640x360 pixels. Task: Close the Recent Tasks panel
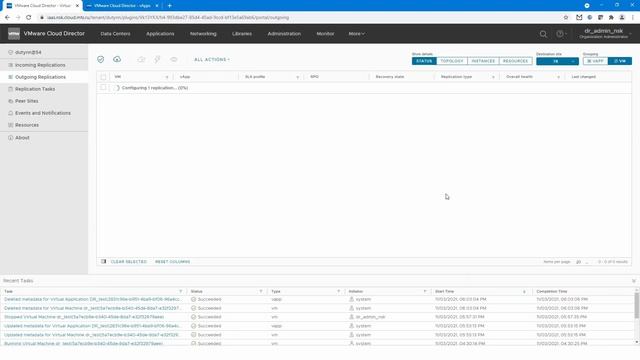tap(633, 281)
